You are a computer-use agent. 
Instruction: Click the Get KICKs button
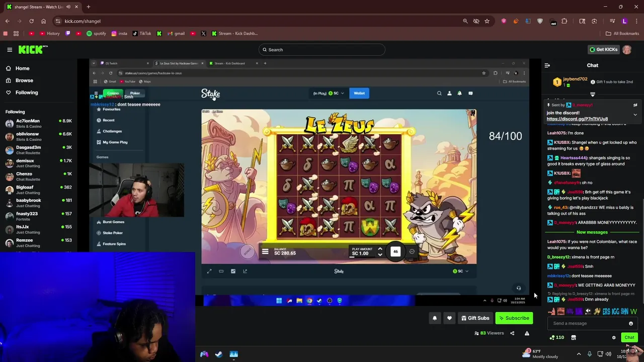603,50
